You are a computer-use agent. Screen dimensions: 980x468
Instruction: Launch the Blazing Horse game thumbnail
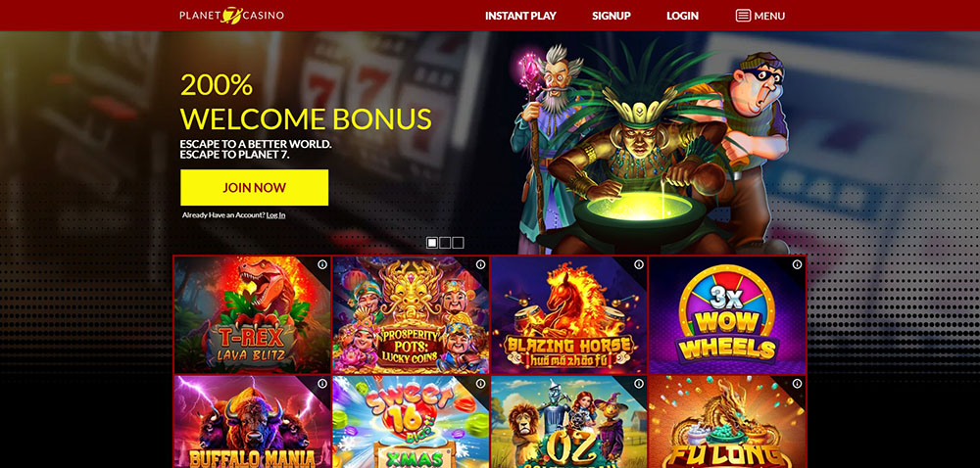click(x=569, y=315)
